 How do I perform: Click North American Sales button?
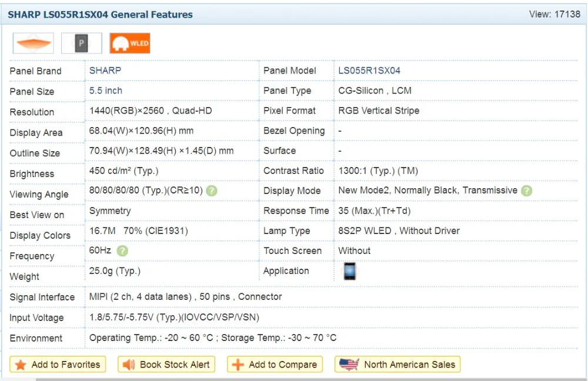pos(397,364)
